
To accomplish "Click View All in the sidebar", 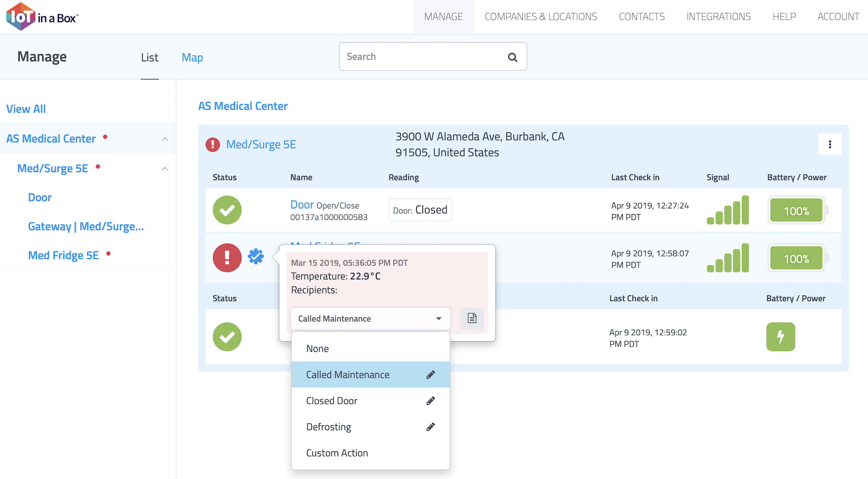I will pyautogui.click(x=26, y=109).
